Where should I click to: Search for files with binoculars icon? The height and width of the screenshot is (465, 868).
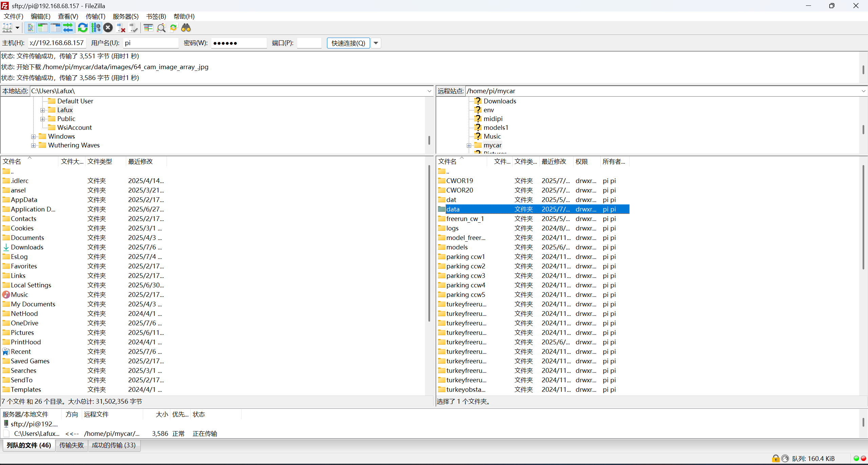point(186,28)
